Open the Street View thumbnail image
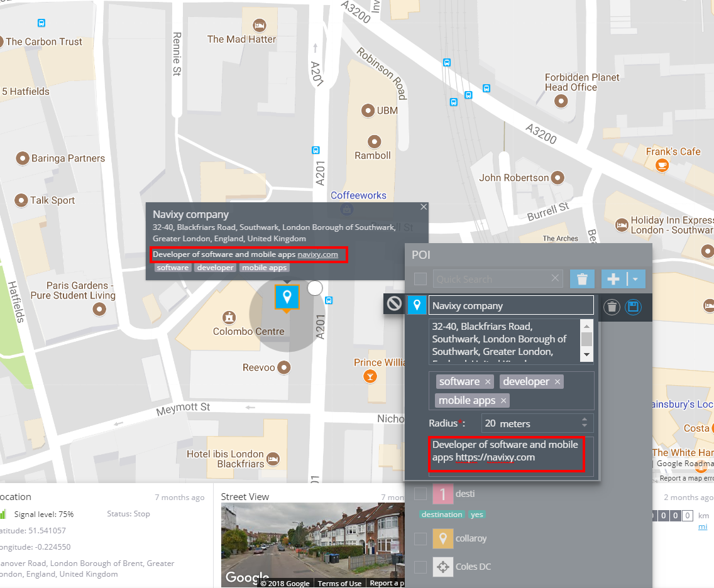The height and width of the screenshot is (588, 714). point(312,545)
